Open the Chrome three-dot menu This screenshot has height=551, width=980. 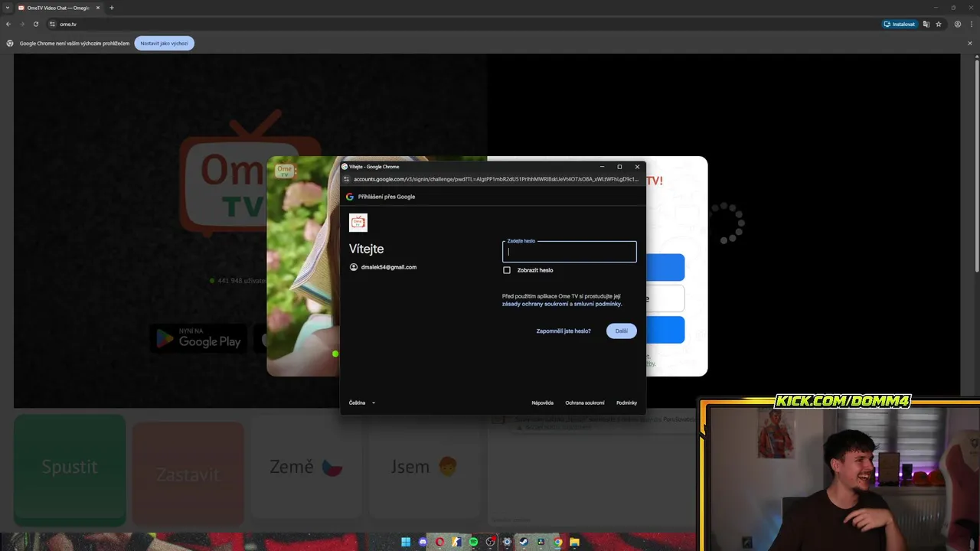coord(970,24)
